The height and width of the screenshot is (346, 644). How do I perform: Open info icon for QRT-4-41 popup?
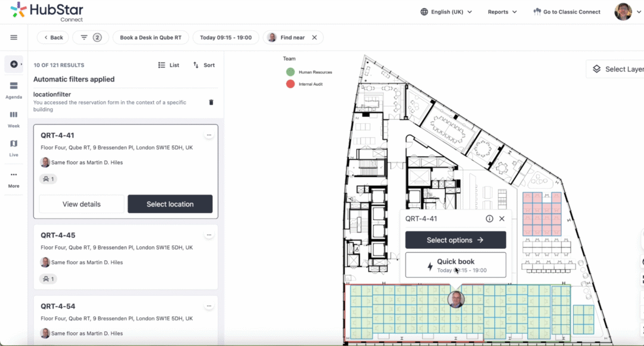(x=490, y=219)
